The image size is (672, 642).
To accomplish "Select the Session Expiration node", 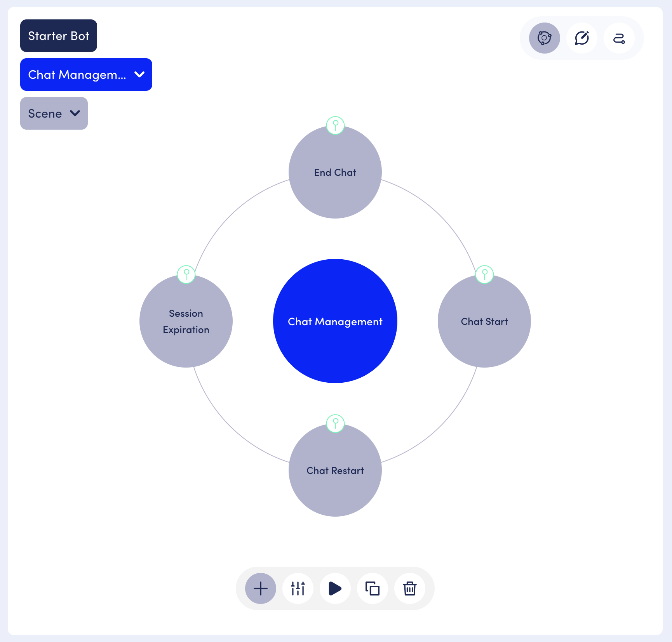I will pyautogui.click(x=186, y=322).
